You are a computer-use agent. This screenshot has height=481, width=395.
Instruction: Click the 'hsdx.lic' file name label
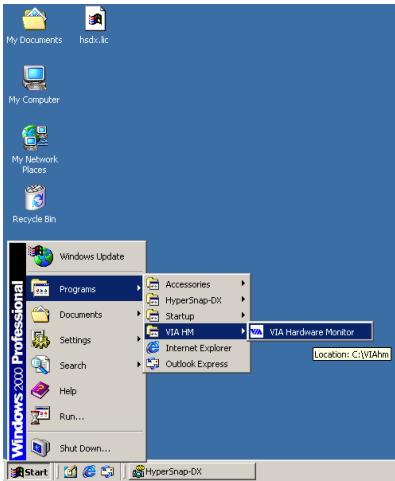tap(94, 40)
